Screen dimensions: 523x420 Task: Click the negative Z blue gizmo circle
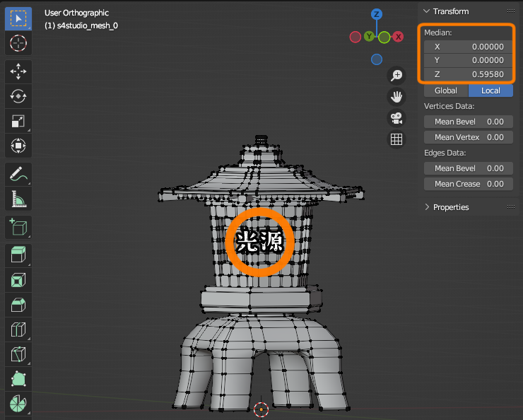pos(377,59)
